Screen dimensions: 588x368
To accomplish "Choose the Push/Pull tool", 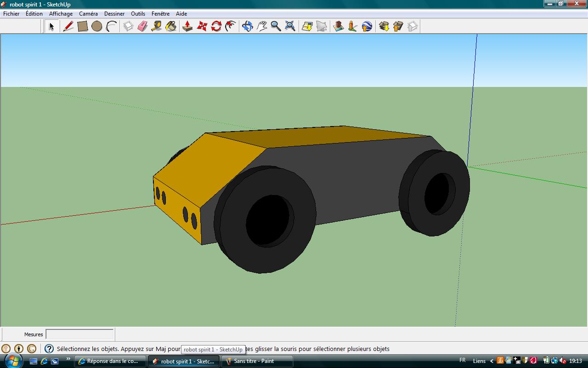I will point(187,26).
